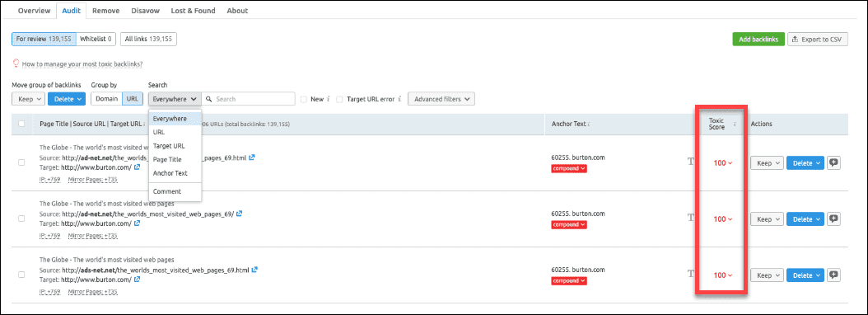Expand toxic score 100 in second row
Image resolution: width=868 pixels, height=315 pixels.
point(723,219)
